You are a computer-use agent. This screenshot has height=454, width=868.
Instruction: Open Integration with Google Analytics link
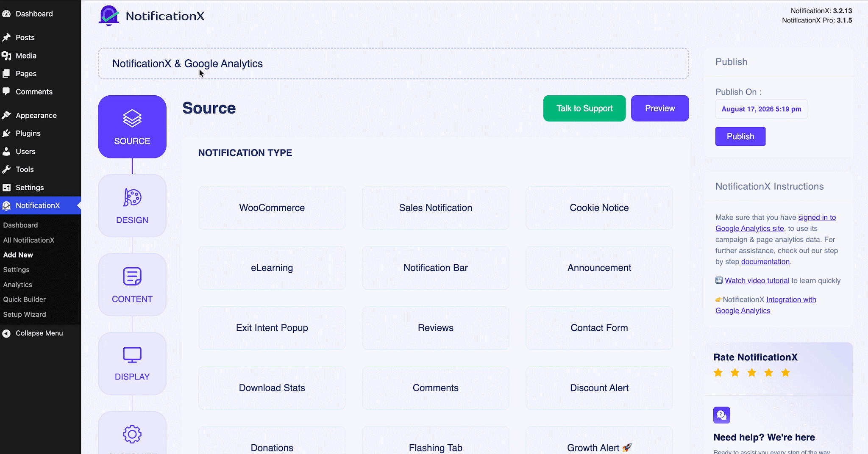point(766,305)
